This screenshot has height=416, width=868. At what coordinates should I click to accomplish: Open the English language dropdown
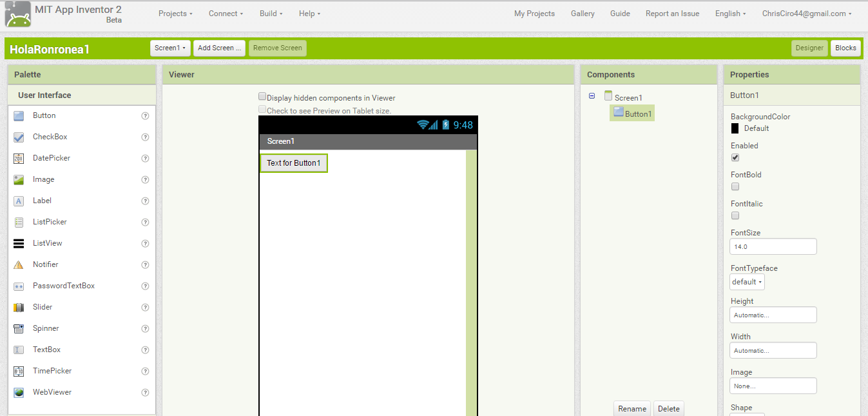click(x=729, y=13)
